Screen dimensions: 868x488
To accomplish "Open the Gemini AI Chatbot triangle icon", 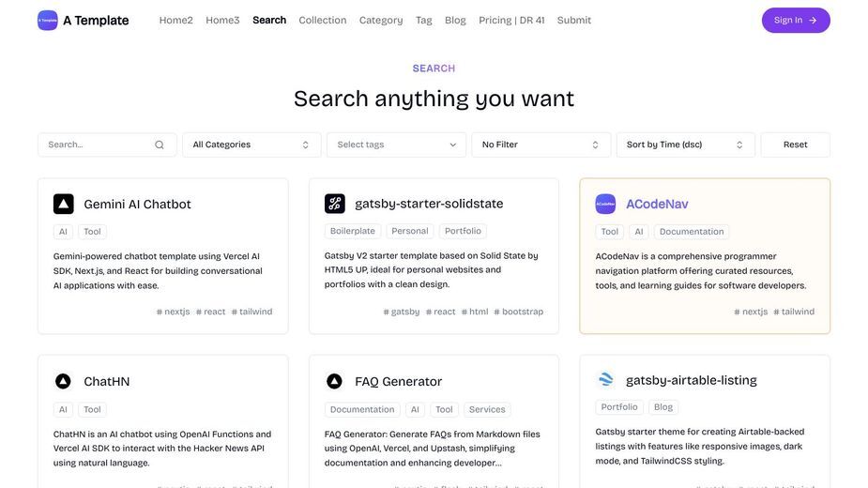I will 64,204.
